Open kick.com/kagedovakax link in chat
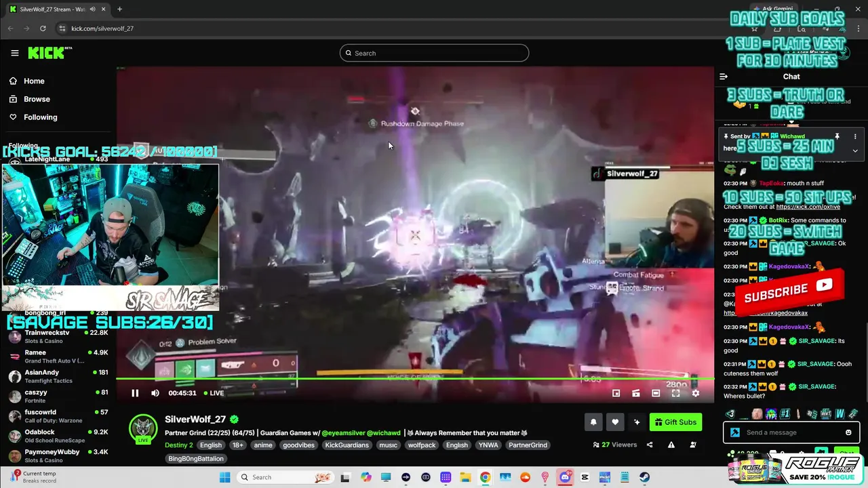868x488 pixels. [x=766, y=313]
